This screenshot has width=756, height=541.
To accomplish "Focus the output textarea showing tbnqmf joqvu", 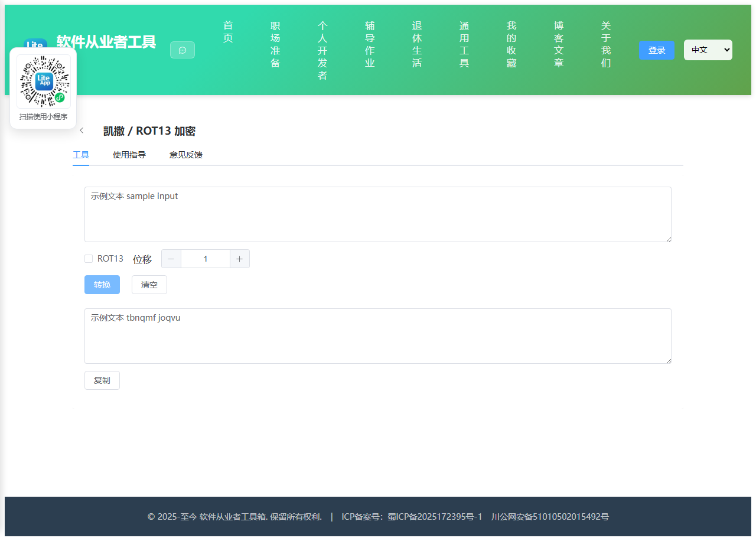I will click(x=378, y=336).
